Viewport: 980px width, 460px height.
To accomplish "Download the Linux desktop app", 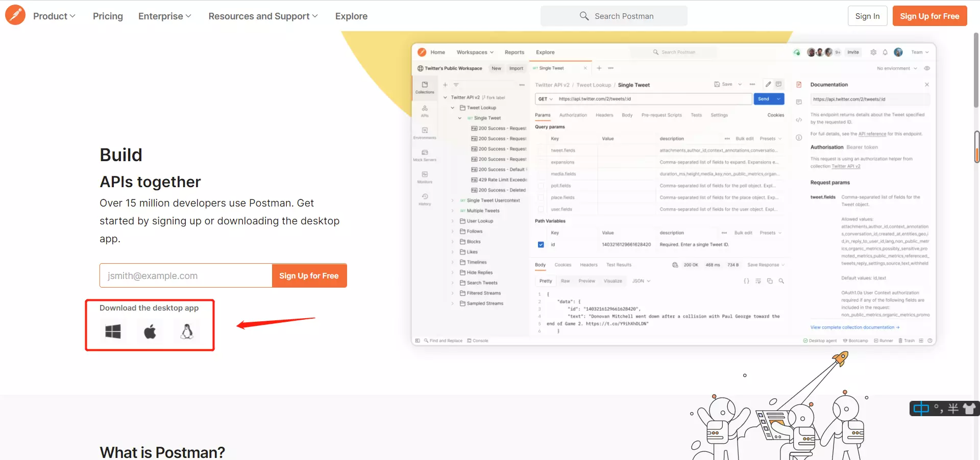I will pyautogui.click(x=187, y=331).
